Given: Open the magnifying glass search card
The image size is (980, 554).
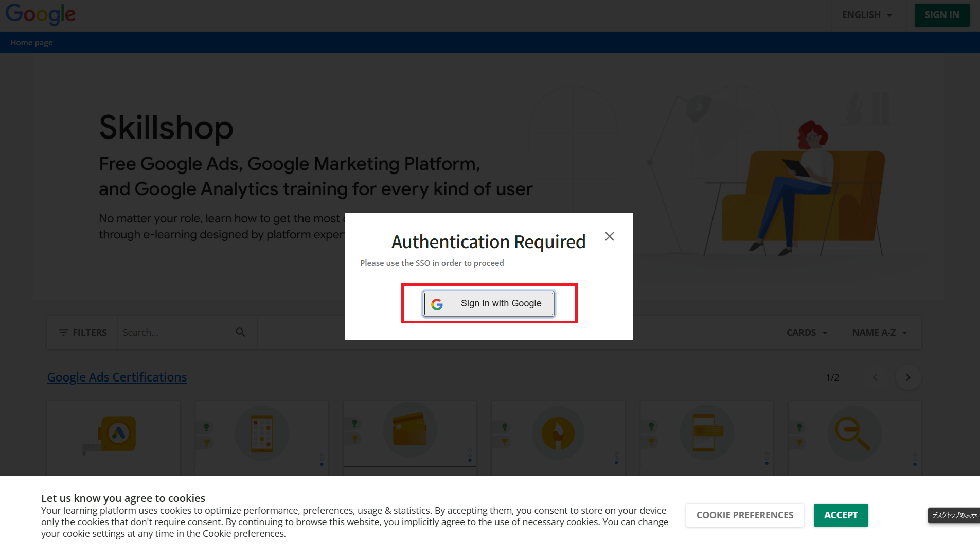Looking at the screenshot, I should click(x=854, y=439).
